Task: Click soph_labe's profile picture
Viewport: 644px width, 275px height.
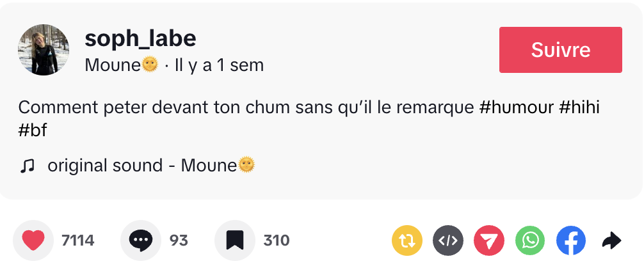Action: (x=44, y=50)
